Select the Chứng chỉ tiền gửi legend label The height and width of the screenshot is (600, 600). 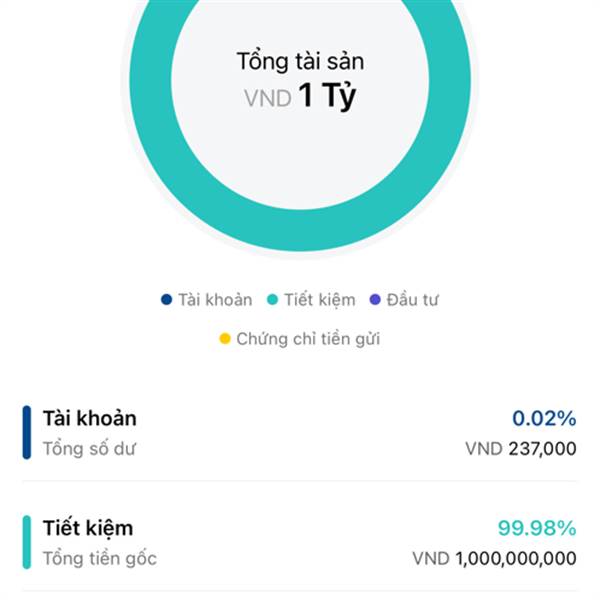click(308, 339)
